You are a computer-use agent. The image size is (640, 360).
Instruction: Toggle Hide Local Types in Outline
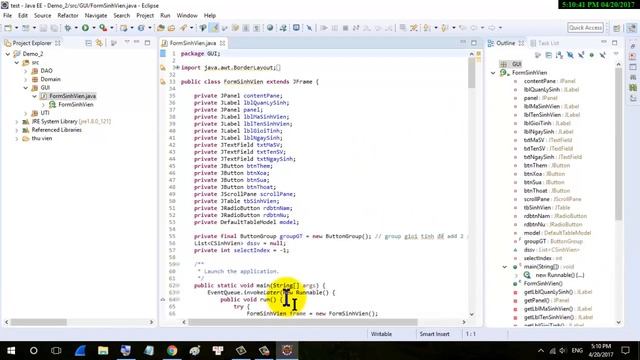[602, 55]
